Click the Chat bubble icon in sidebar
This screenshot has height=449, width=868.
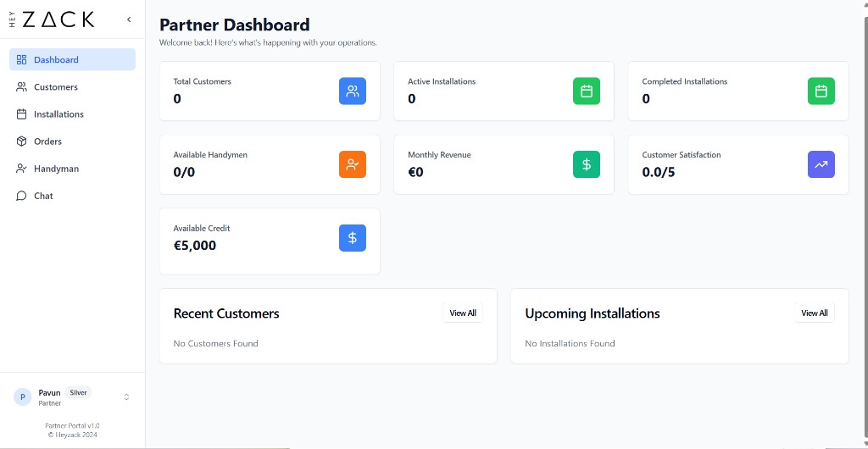point(21,196)
